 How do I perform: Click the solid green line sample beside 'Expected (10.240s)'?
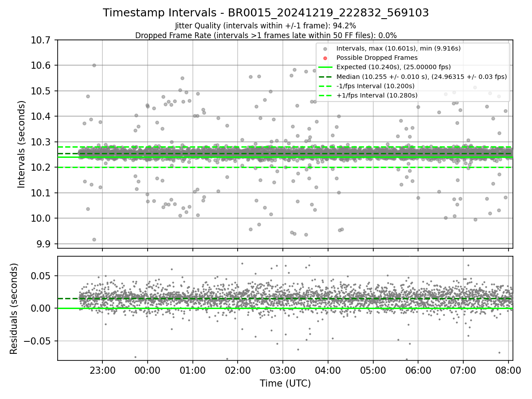coord(325,67)
